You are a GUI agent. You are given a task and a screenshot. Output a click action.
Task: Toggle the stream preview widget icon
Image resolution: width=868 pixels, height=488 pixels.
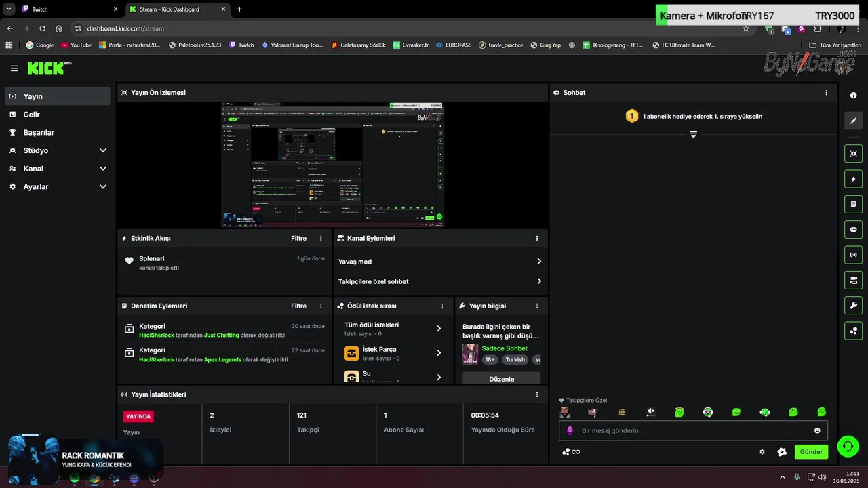point(854,154)
